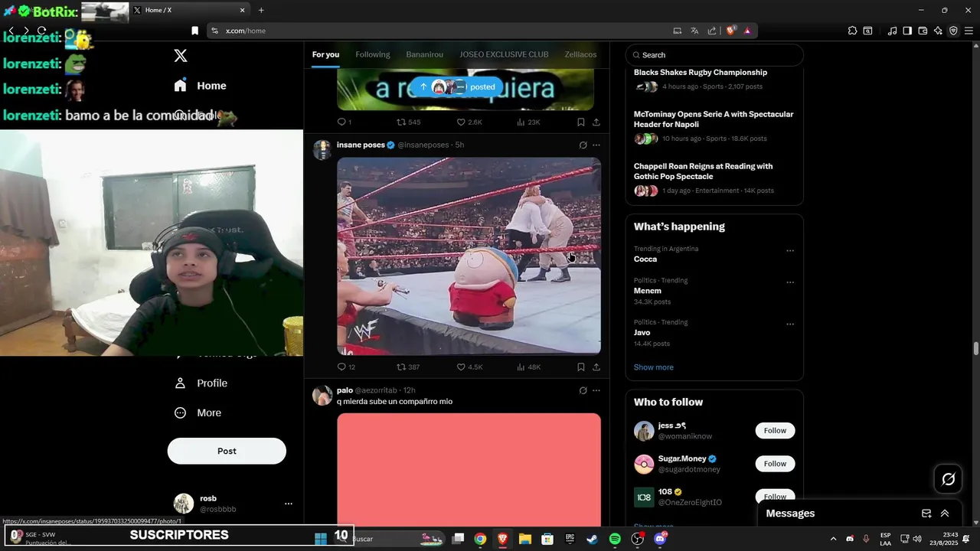Select the Home / X browser tab
This screenshot has width=980, height=551.
189,10
